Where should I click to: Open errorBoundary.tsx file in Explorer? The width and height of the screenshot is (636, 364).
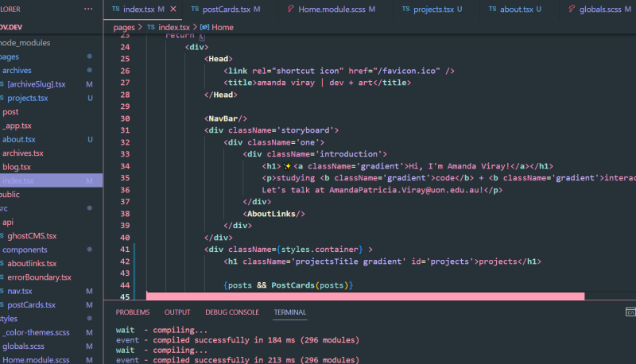click(39, 277)
